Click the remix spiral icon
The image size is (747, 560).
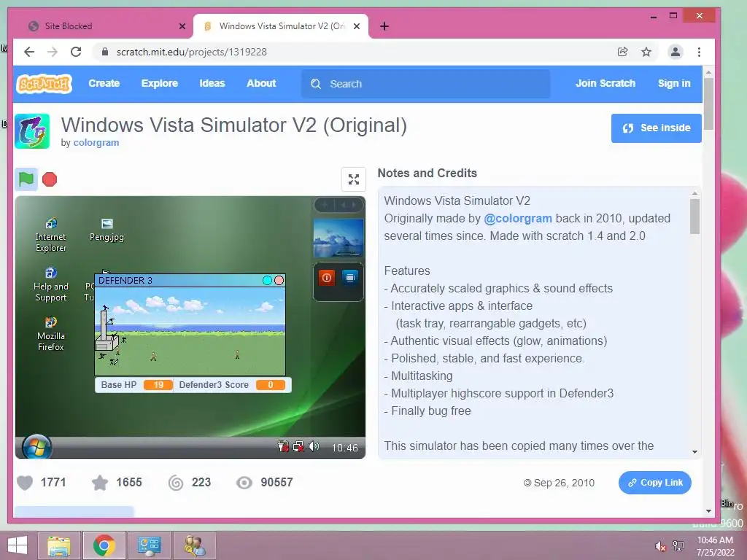tap(176, 483)
